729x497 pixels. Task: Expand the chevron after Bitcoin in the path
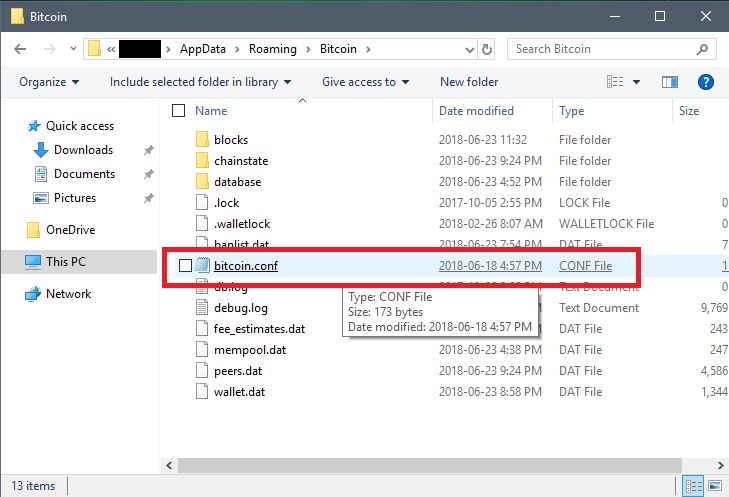(368, 49)
